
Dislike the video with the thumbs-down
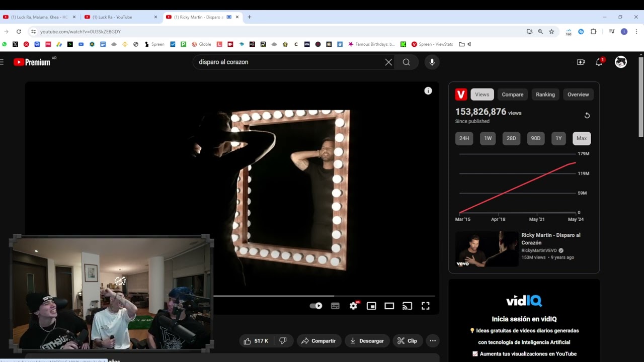283,341
